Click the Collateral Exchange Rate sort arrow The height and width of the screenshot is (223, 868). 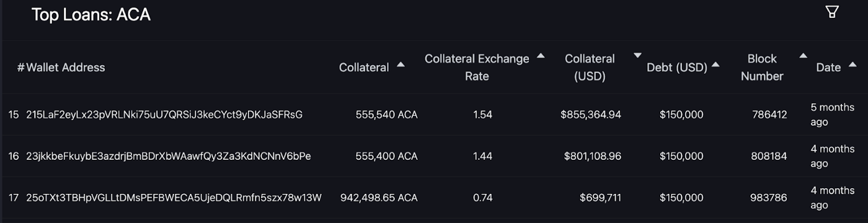(541, 56)
